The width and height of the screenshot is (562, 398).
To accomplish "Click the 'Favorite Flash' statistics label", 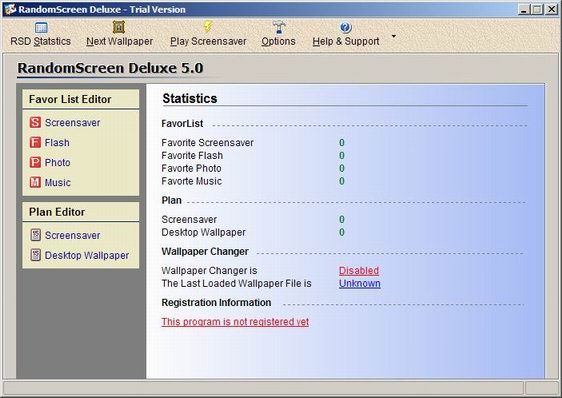I will (192, 156).
